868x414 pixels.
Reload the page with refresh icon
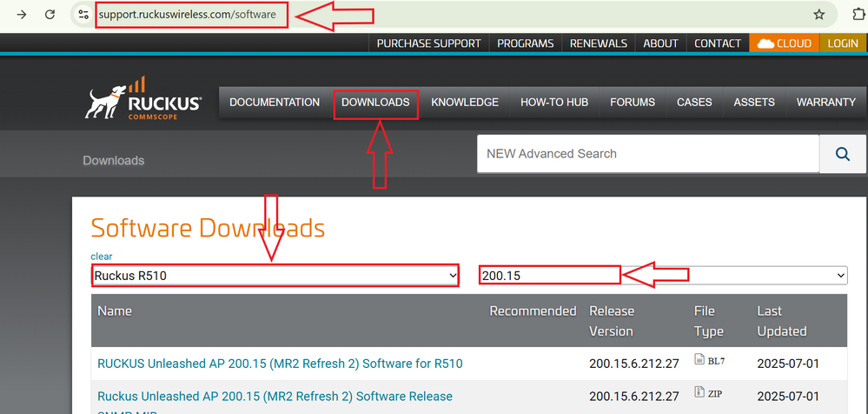pos(51,15)
